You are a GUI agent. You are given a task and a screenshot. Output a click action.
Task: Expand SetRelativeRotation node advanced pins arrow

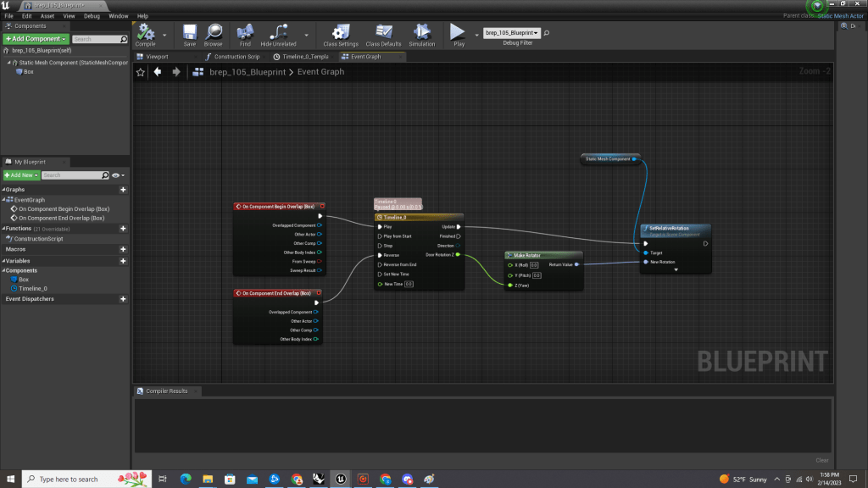click(676, 269)
